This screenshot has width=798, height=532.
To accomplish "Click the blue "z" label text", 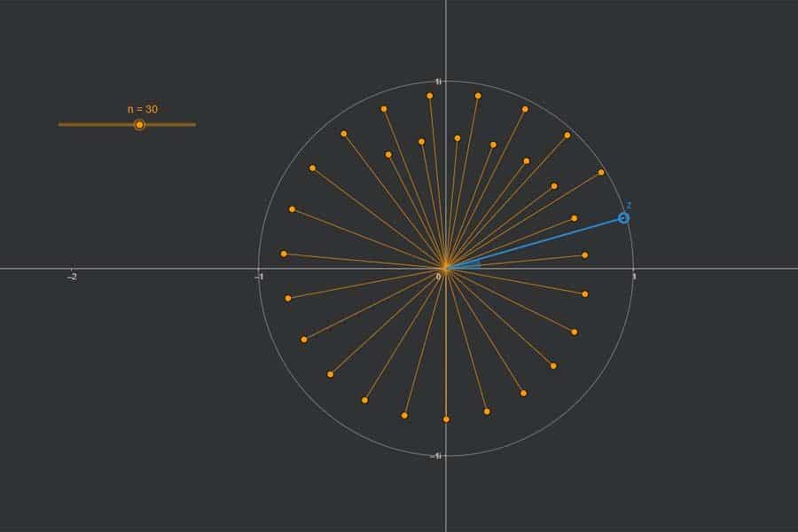I will (x=629, y=205).
